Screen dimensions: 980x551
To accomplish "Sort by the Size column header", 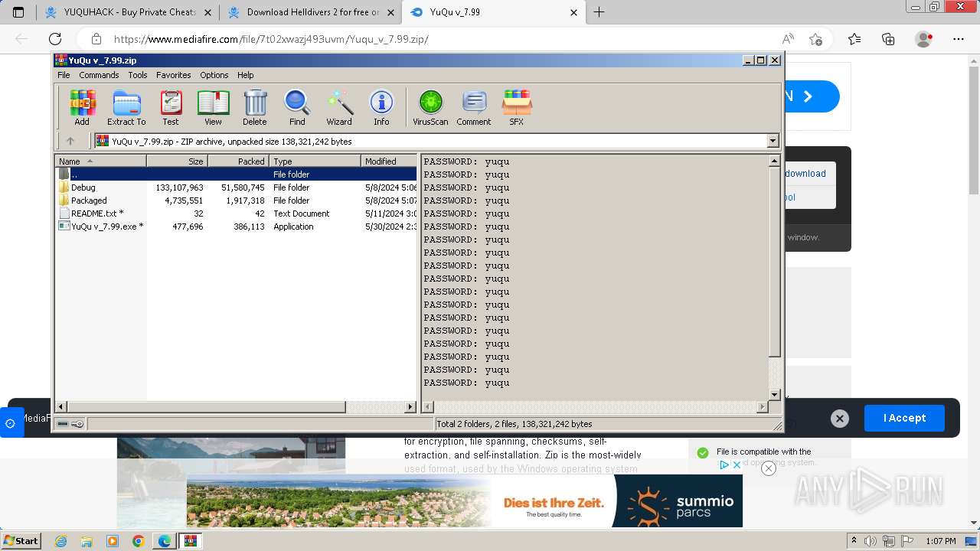I will [x=177, y=161].
